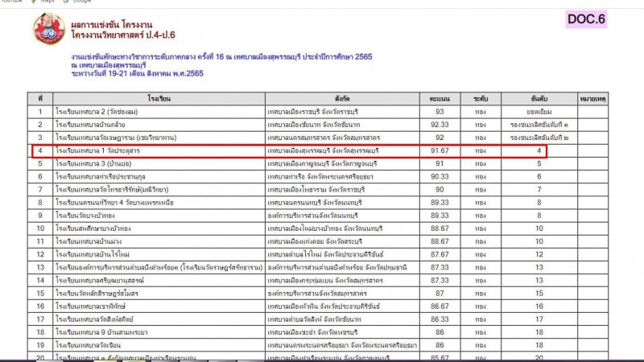This screenshot has width=644, height=362.
Task: Click the score 93
Action: coord(440,112)
